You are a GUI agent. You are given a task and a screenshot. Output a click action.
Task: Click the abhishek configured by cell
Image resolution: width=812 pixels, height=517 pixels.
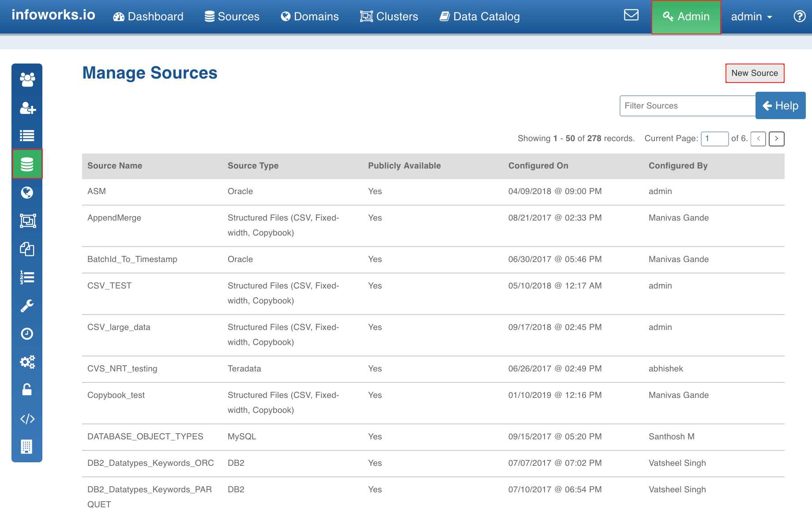tap(666, 369)
